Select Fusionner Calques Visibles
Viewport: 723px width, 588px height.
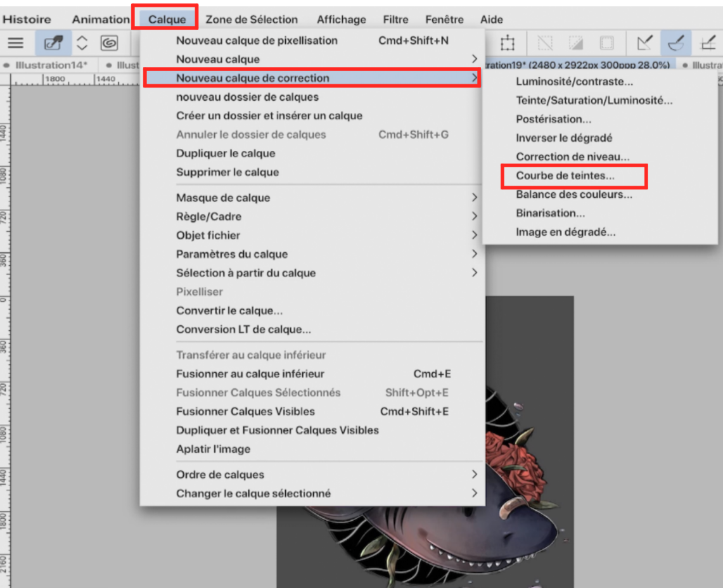(312, 411)
